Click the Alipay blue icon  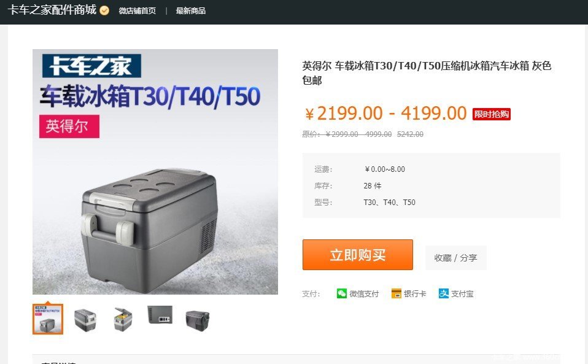tap(444, 293)
